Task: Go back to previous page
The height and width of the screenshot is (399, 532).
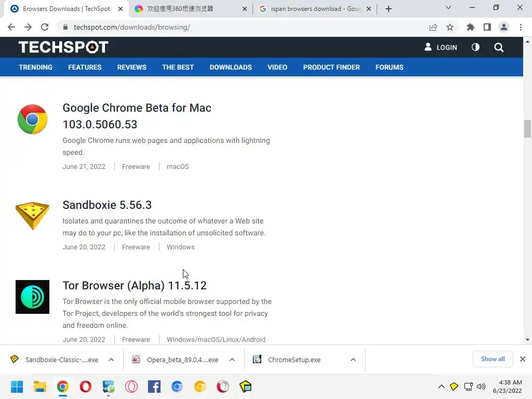Action: pyautogui.click(x=11, y=27)
